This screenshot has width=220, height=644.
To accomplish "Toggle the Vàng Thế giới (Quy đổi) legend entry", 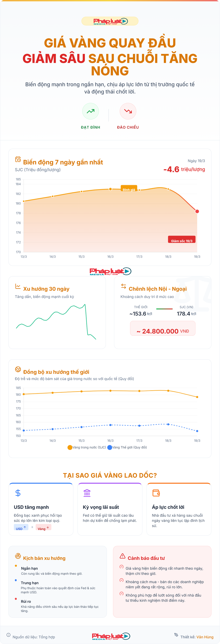I will 127,447.
